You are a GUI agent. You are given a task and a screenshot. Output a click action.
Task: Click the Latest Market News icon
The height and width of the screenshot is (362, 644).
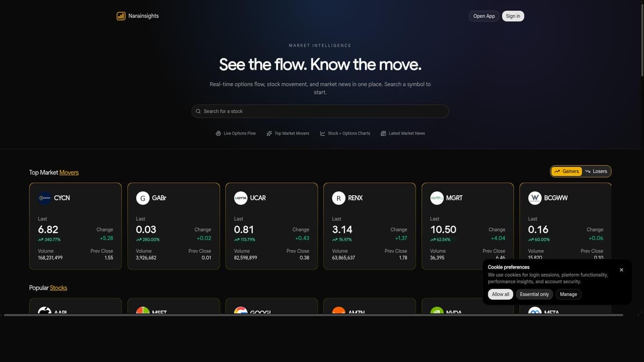pos(384,133)
